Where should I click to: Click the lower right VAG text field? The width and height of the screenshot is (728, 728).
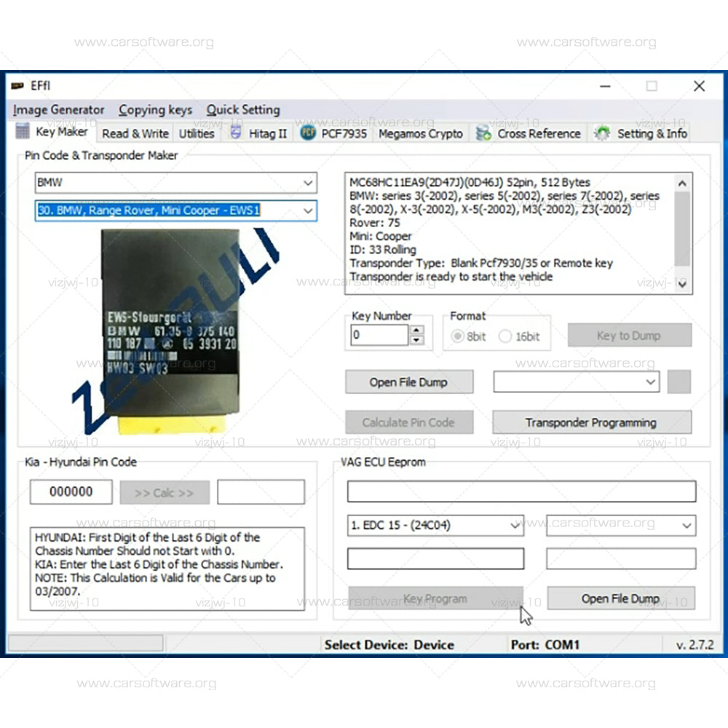621,558
